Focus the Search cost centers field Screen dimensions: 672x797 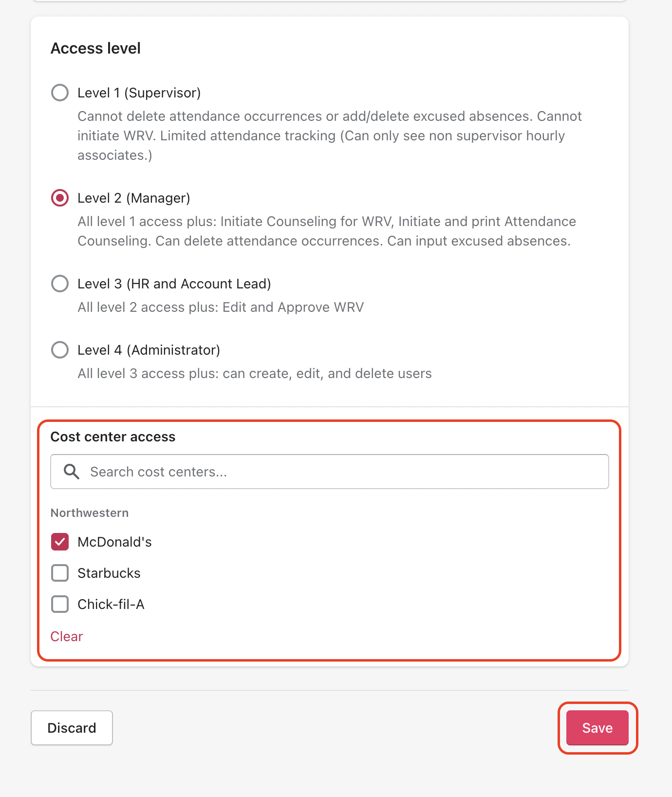pos(341,472)
